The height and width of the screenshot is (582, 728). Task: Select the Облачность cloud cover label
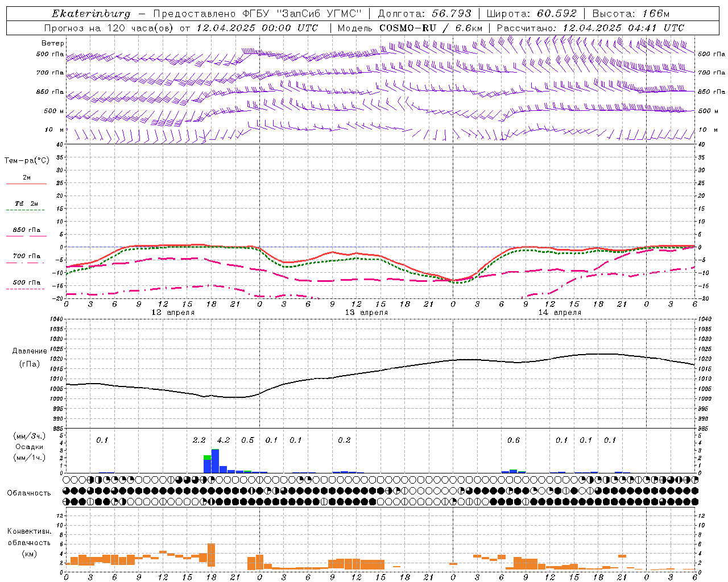pos(29,493)
